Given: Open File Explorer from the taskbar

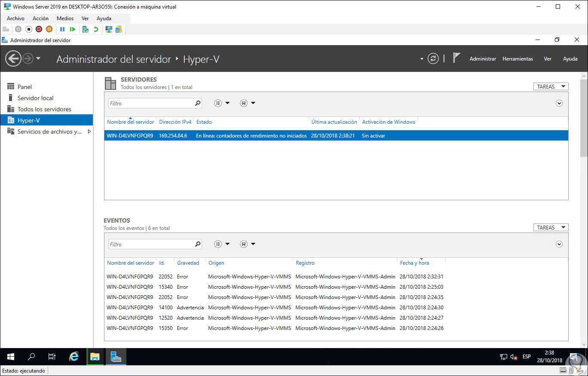Looking at the screenshot, I should pos(95,357).
